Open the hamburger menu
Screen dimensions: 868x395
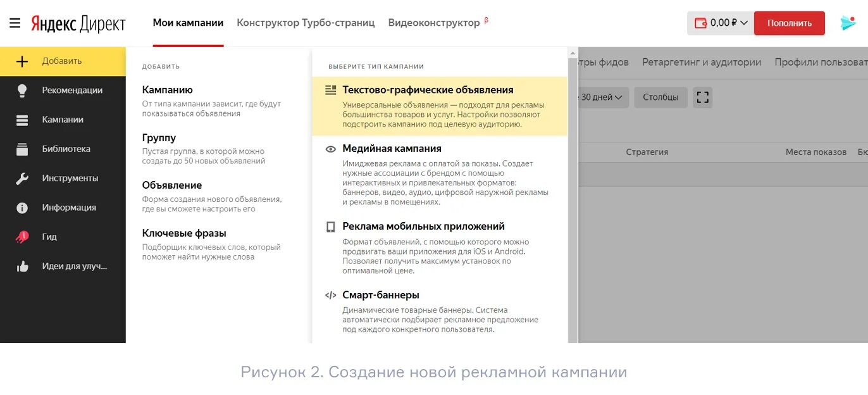point(15,23)
